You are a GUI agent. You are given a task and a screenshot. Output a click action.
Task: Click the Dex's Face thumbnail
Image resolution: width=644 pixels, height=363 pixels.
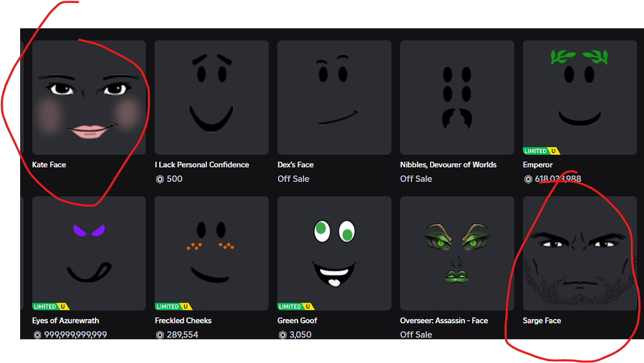(x=334, y=97)
